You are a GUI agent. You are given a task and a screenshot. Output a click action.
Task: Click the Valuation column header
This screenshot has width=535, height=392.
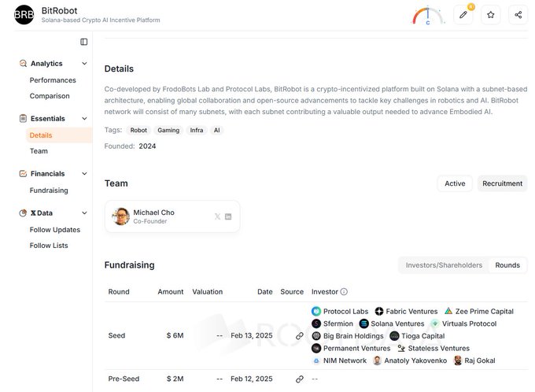[x=208, y=292]
